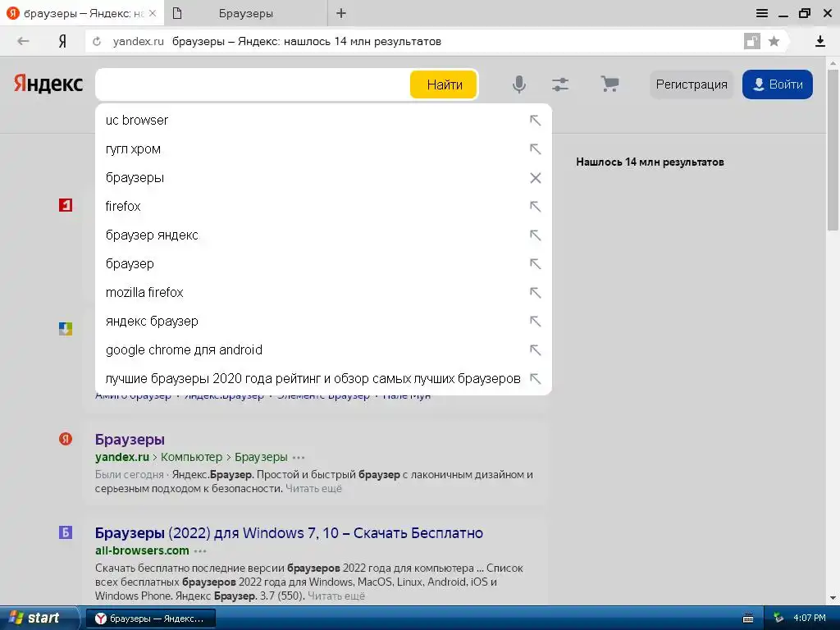Select the 'firefox' suggestion
The width and height of the screenshot is (840, 630).
(x=323, y=206)
